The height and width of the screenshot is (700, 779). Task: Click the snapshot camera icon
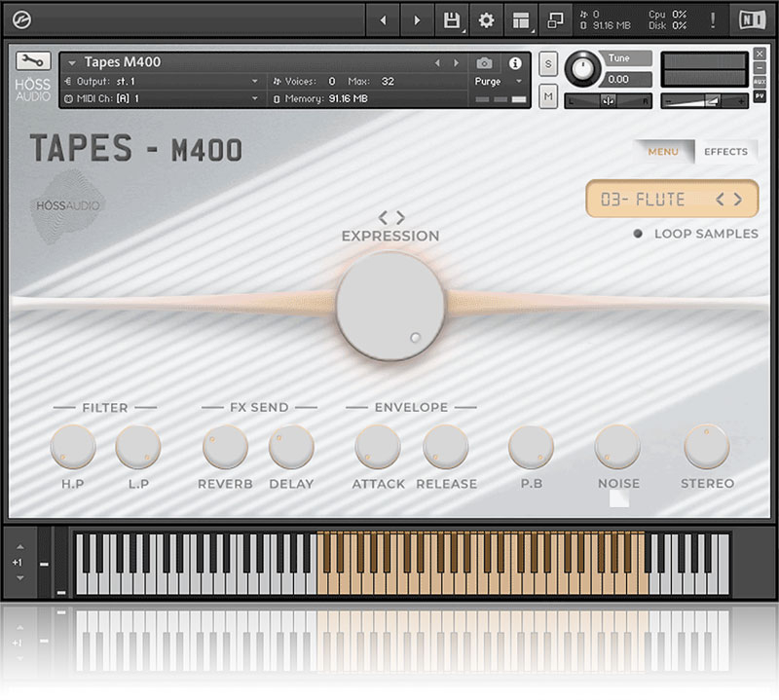pyautogui.click(x=484, y=63)
